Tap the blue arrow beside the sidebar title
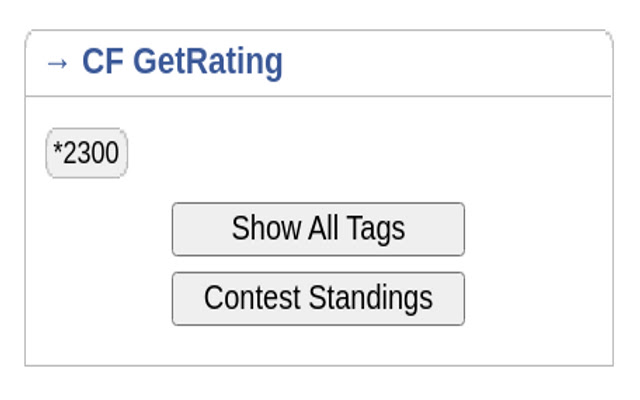Image resolution: width=640 pixels, height=400 pixels. pyautogui.click(x=58, y=63)
